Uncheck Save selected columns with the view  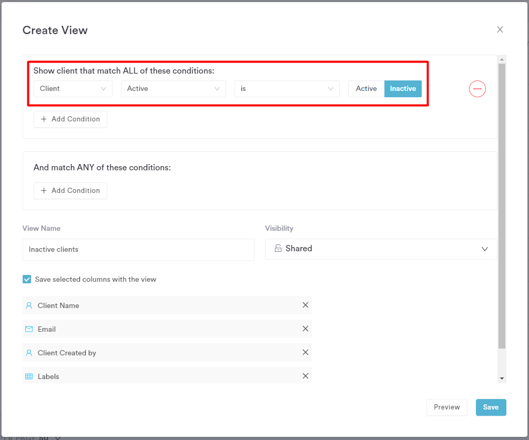point(27,279)
